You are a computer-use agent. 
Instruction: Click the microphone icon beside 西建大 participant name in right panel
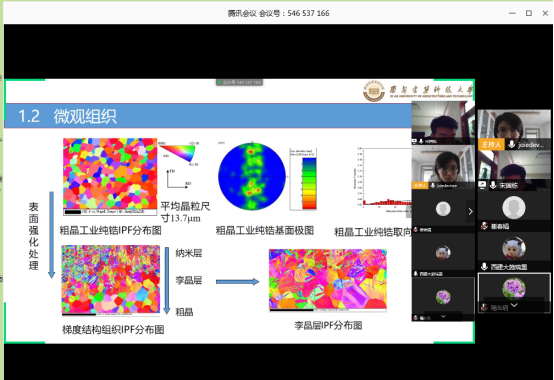[x=484, y=266]
